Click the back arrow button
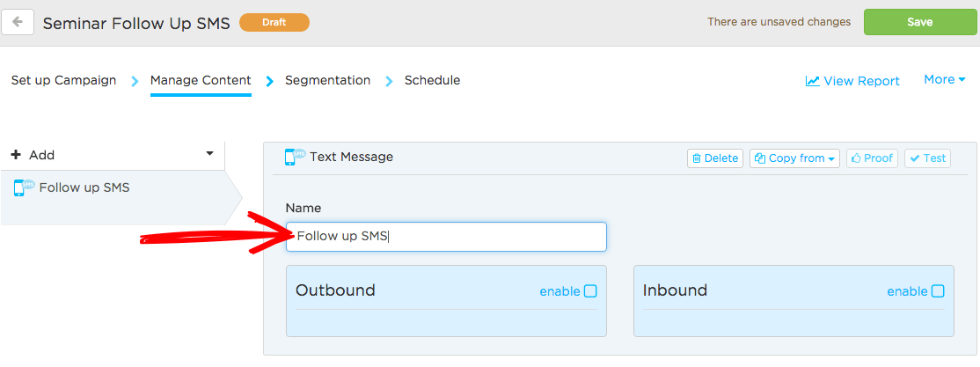Image resolution: width=980 pixels, height=367 pixels. click(18, 23)
